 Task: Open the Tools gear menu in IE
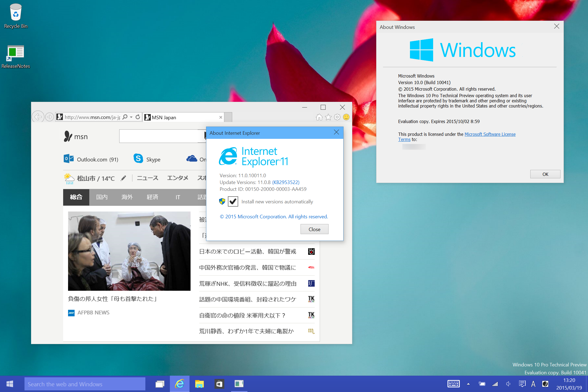tap(337, 117)
